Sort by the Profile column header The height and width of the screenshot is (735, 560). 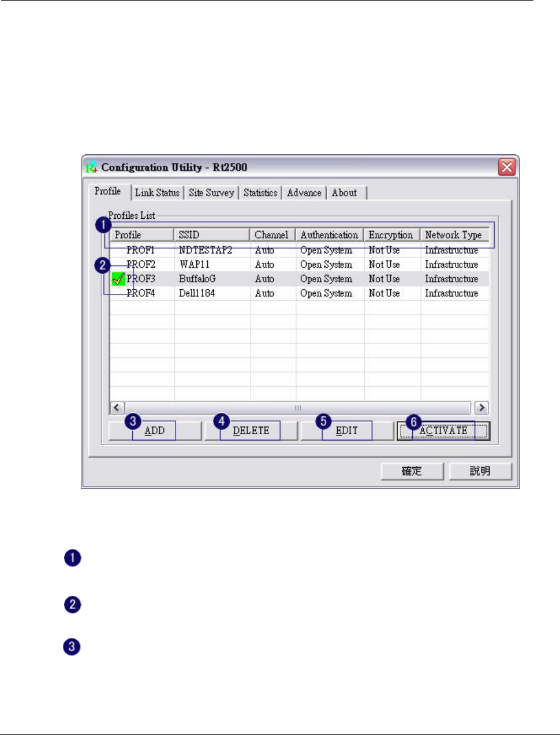click(x=142, y=235)
